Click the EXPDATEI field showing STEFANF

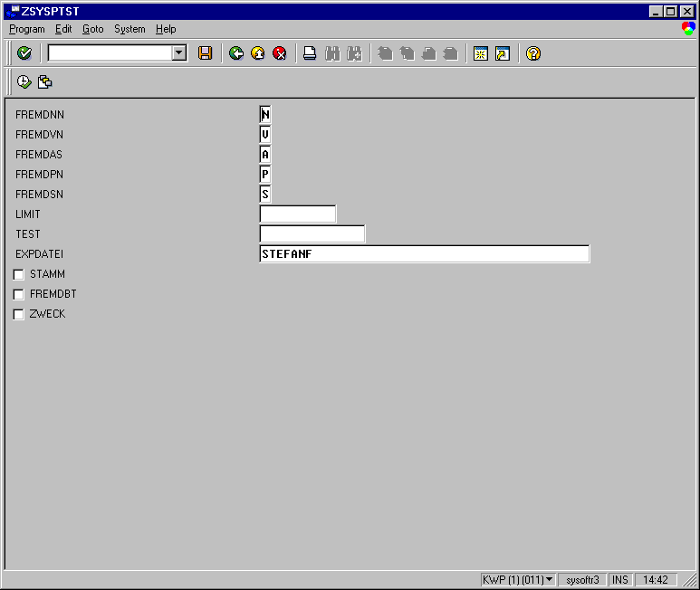tap(425, 253)
